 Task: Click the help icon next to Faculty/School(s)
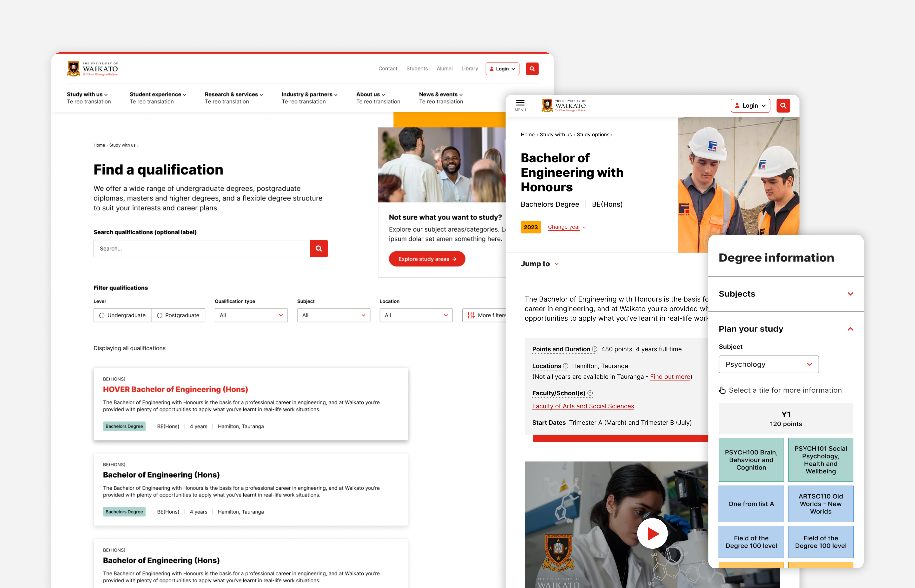(590, 393)
